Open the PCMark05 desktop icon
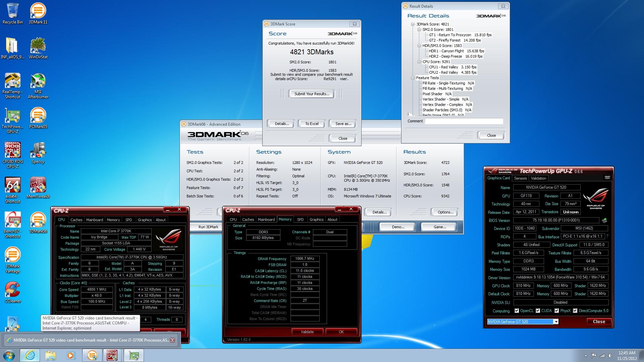644x362 pixels. 38,118
